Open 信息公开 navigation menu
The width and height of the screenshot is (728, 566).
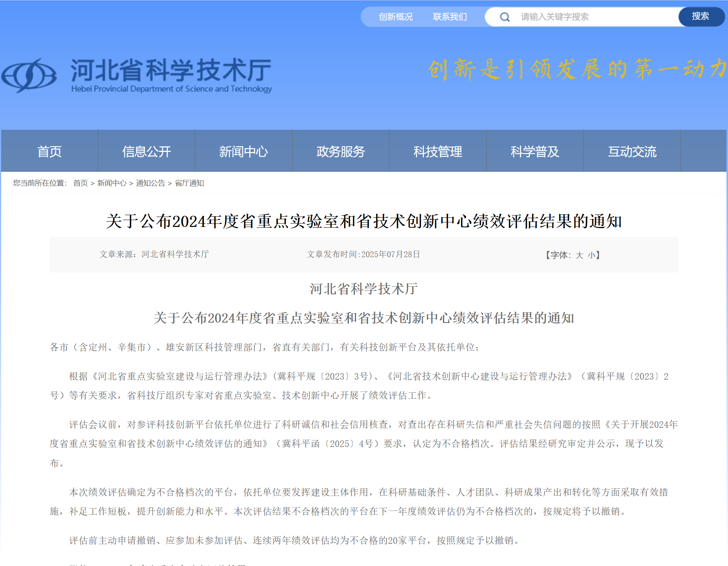click(146, 151)
